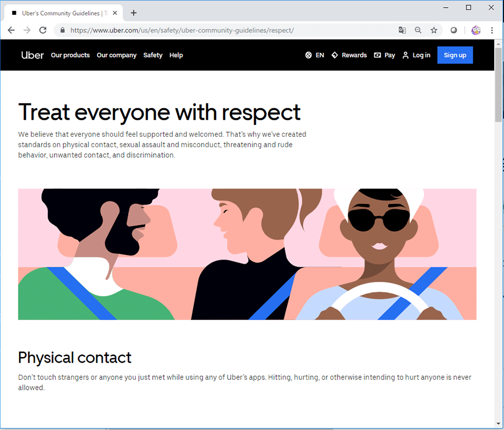Click Log in
504x430 pixels.
click(x=416, y=55)
